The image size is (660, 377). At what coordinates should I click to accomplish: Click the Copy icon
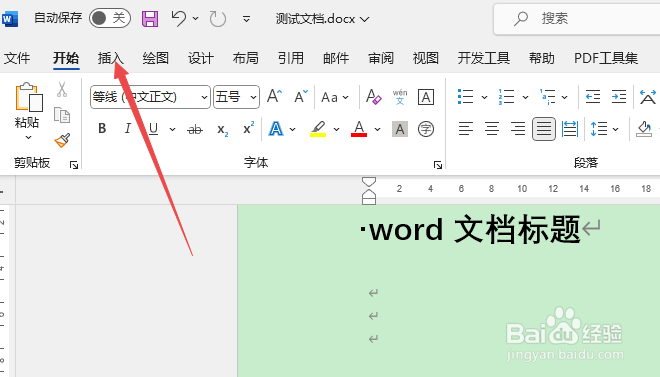coord(62,115)
